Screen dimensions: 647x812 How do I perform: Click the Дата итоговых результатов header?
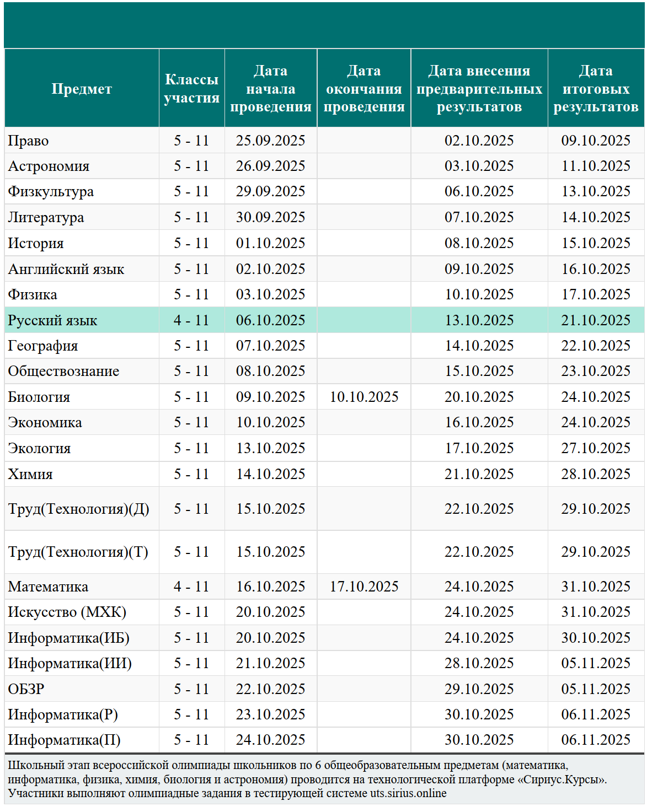pos(596,89)
